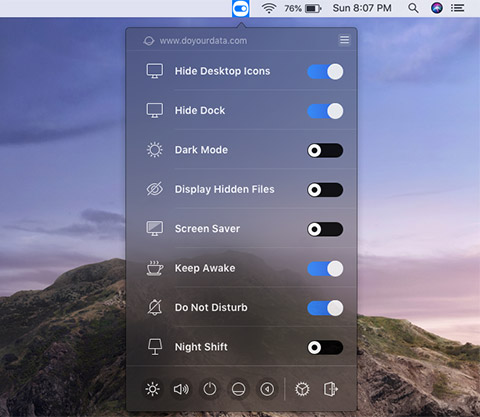Turn on Display Hidden Files switch
Image resolution: width=480 pixels, height=417 pixels.
pos(325,190)
